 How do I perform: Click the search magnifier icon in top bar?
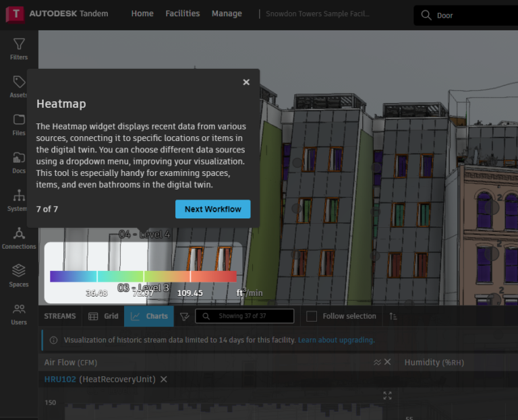(x=426, y=16)
